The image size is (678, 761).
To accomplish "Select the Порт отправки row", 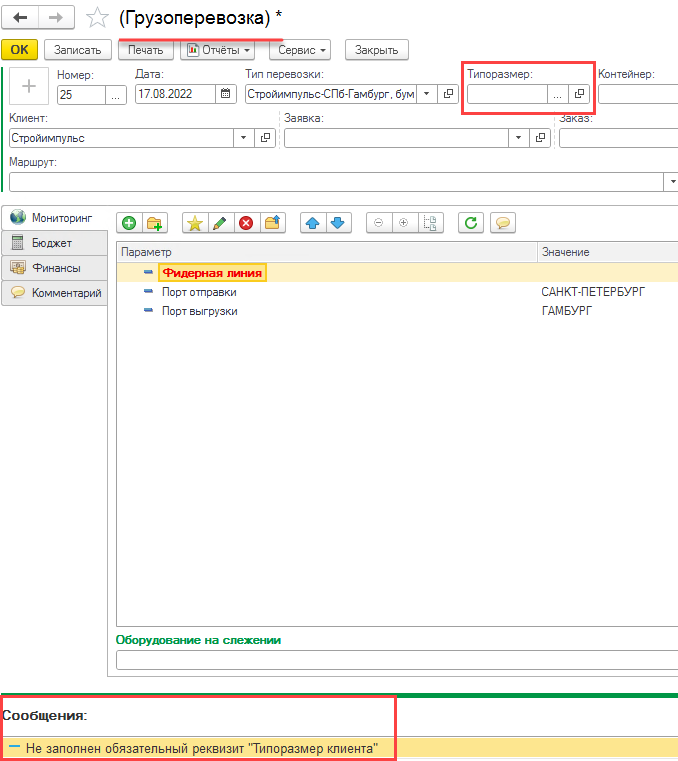I will (397, 292).
